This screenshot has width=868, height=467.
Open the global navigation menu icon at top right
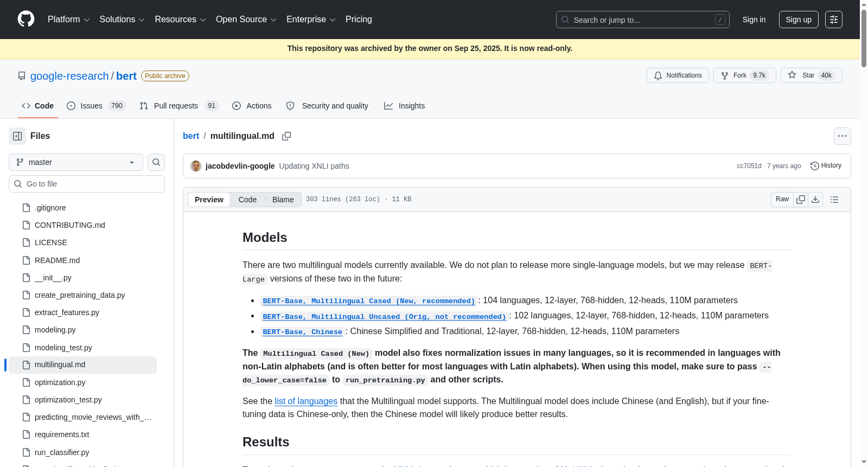(x=834, y=20)
